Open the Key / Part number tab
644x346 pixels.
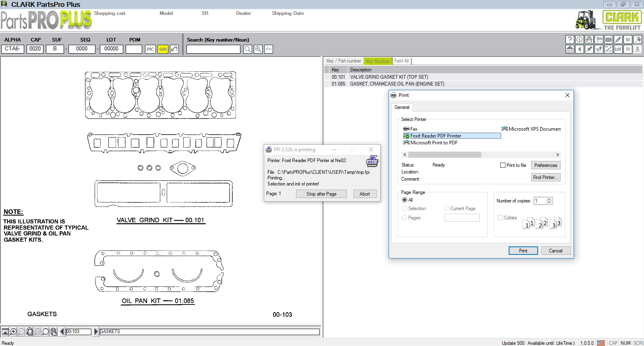click(344, 61)
